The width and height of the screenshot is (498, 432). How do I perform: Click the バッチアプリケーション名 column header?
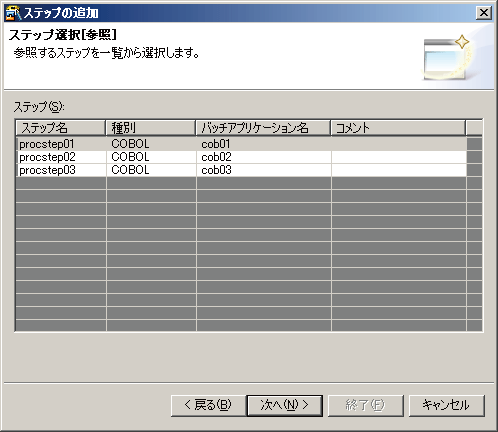[x=263, y=128]
